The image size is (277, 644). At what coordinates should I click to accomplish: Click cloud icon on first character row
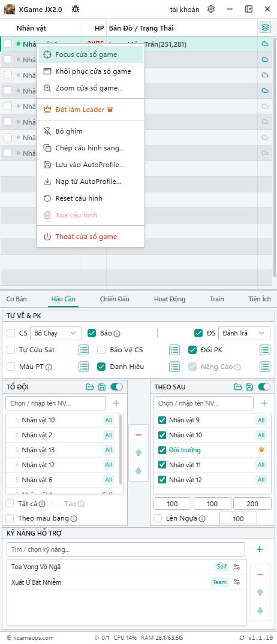265,44
